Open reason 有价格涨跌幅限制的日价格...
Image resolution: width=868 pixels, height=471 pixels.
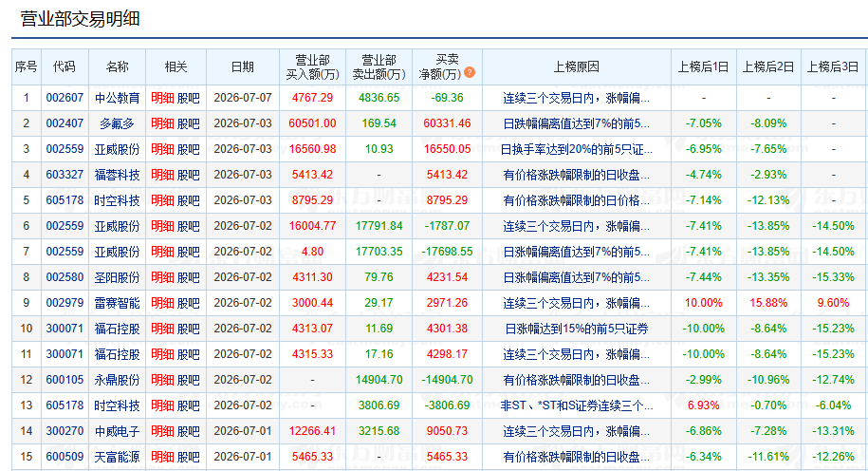click(576, 200)
